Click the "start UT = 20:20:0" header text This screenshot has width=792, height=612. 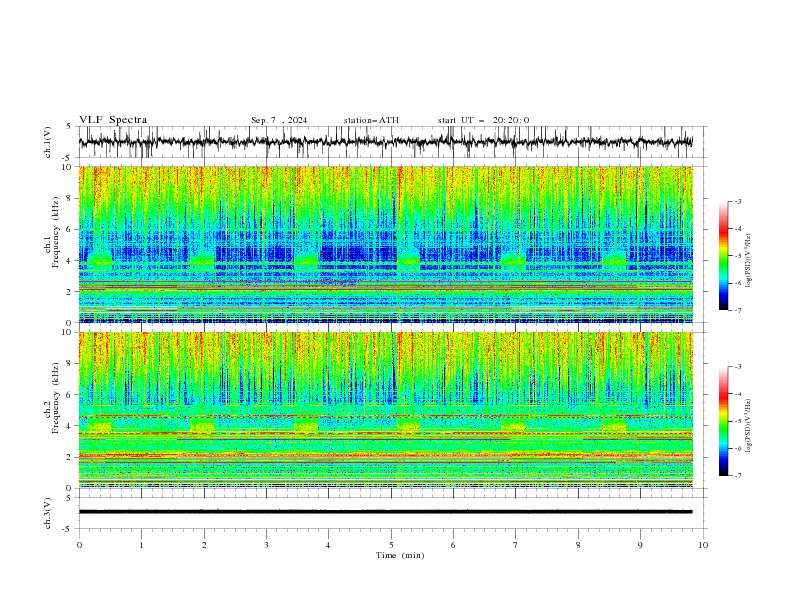[x=483, y=120]
